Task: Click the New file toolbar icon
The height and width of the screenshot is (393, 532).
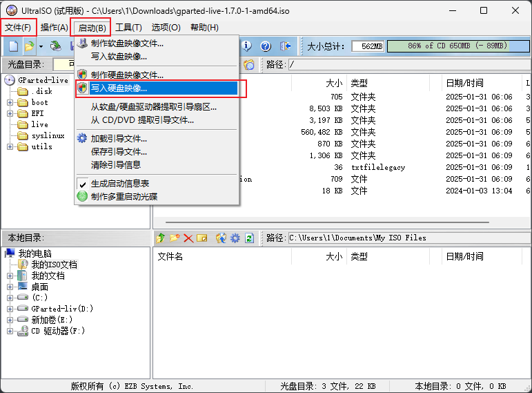Action: pyautogui.click(x=13, y=46)
